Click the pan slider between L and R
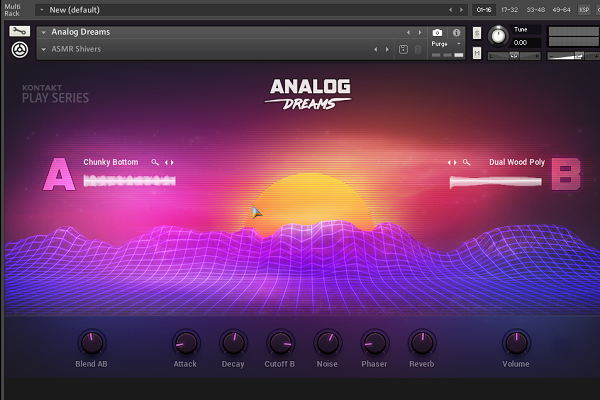Image resolution: width=600 pixels, height=400 pixels. [514, 56]
